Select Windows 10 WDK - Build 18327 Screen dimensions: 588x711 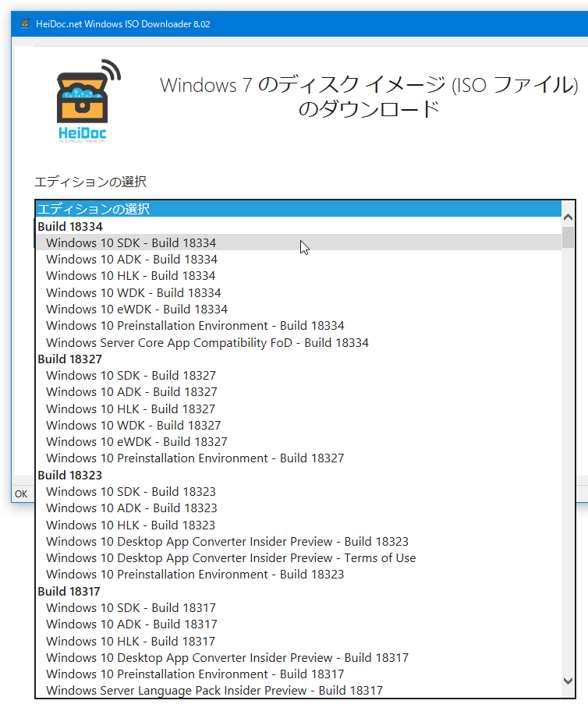(299, 426)
